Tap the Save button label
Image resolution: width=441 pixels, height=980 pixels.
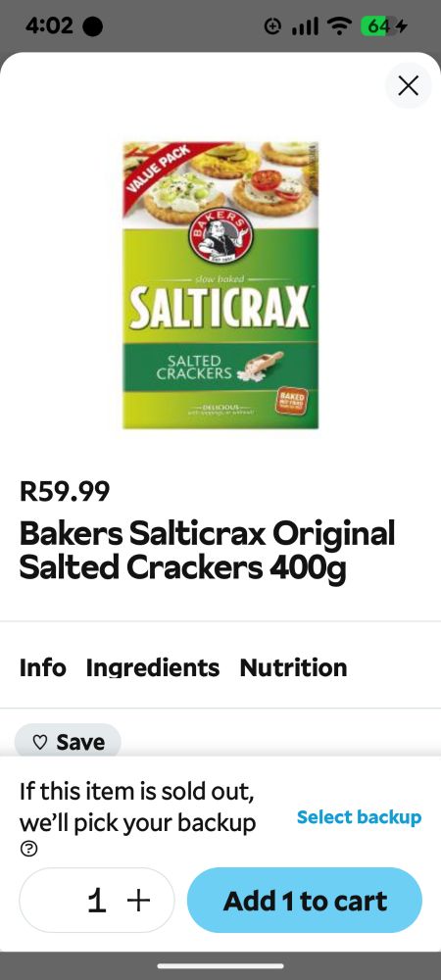80,742
